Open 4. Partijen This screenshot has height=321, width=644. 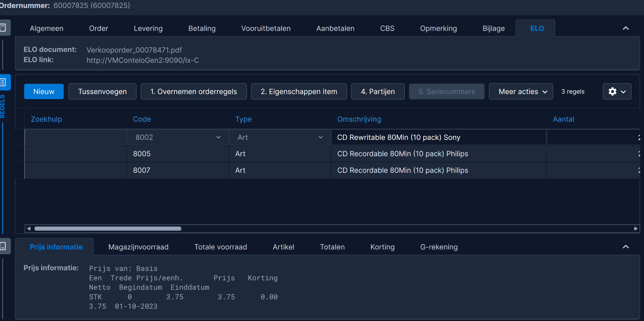(378, 91)
